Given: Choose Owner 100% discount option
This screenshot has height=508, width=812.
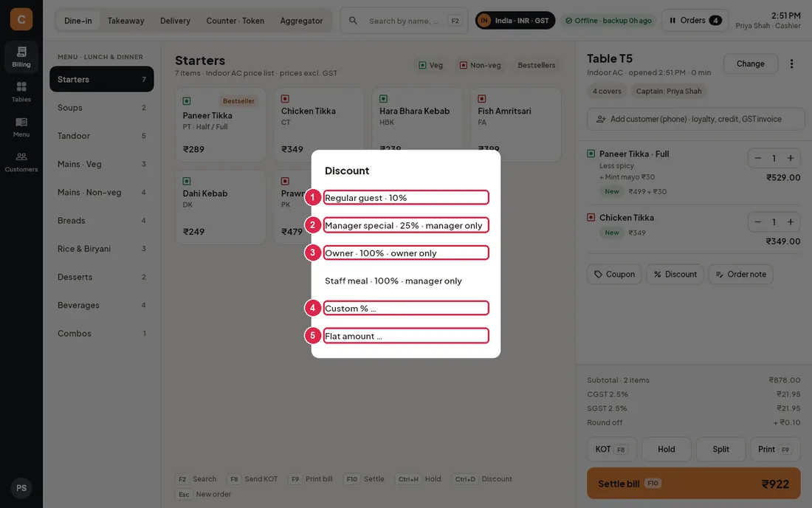Looking at the screenshot, I should (x=406, y=253).
